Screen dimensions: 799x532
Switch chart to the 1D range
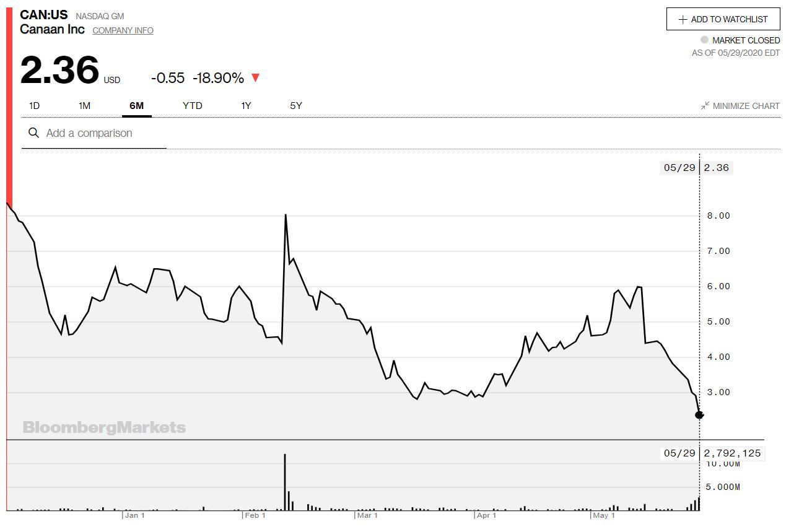click(x=34, y=106)
